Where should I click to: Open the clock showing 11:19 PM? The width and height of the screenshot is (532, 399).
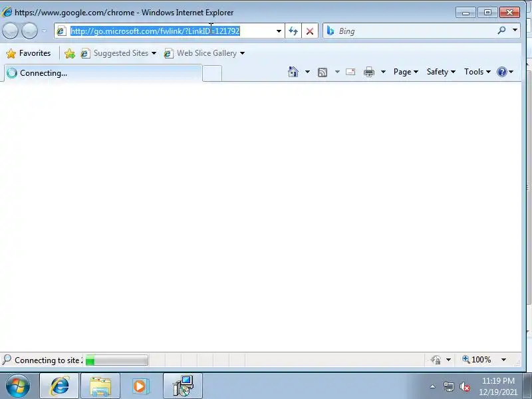[x=498, y=386]
